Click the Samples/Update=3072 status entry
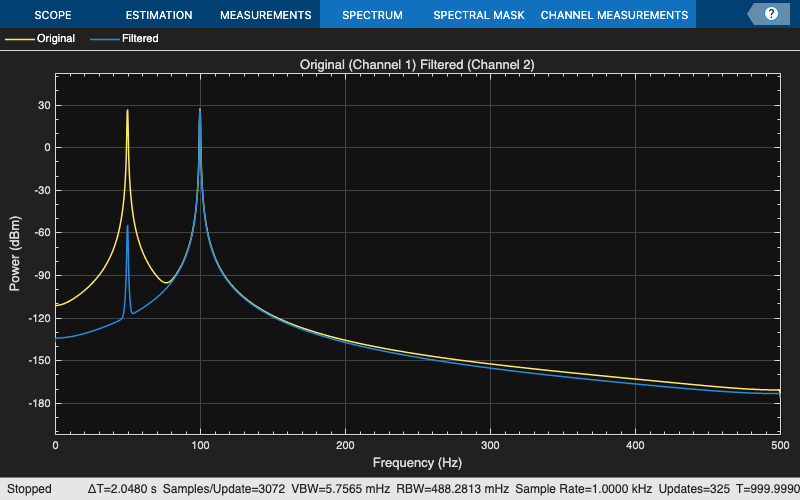The height and width of the screenshot is (500, 800). (x=224, y=489)
